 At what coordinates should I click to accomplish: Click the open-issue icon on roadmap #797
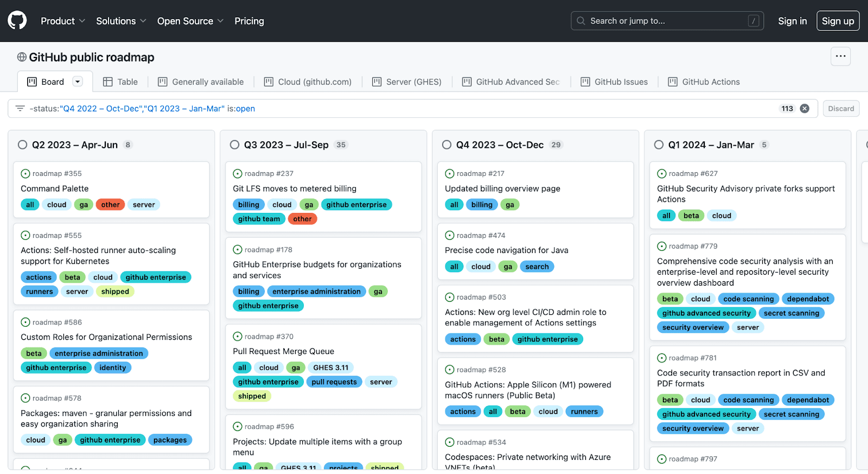point(662,459)
